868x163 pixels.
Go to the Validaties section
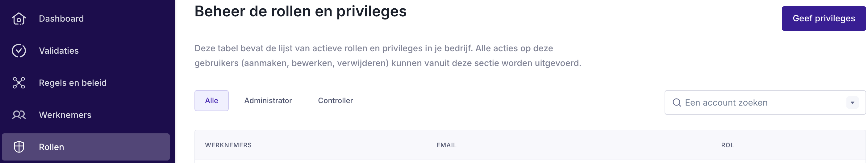point(59,51)
